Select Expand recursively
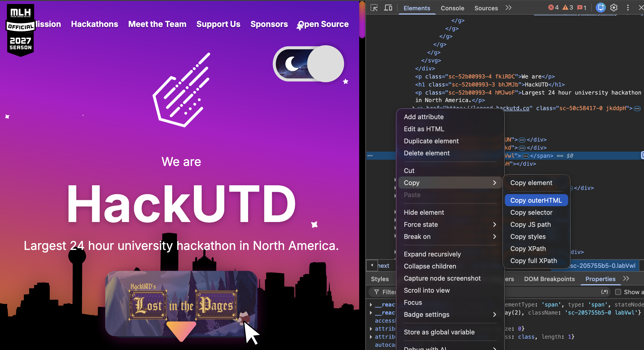 450,254
